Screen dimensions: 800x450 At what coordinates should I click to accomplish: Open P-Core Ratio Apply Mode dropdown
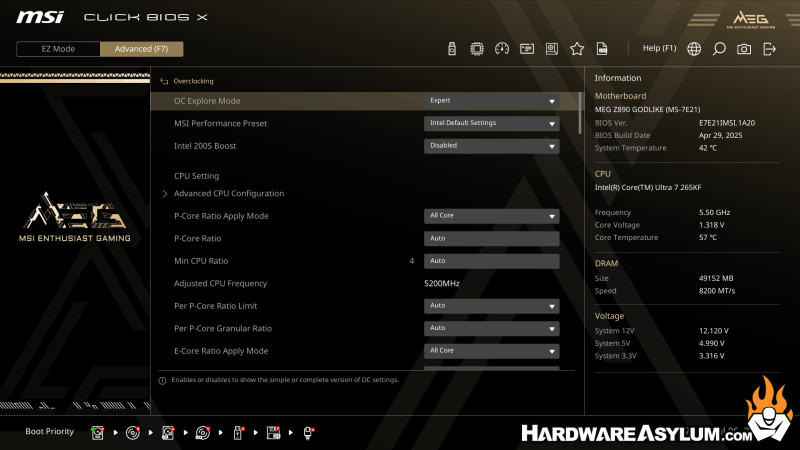tap(491, 216)
